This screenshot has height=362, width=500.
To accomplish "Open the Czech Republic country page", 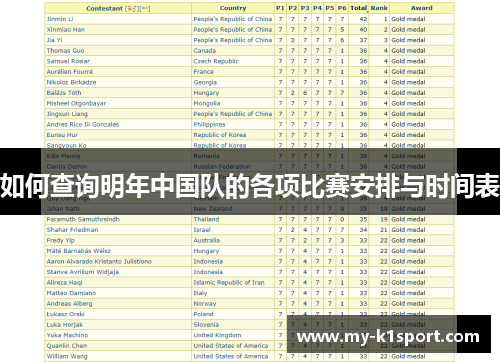I will pos(216,61).
